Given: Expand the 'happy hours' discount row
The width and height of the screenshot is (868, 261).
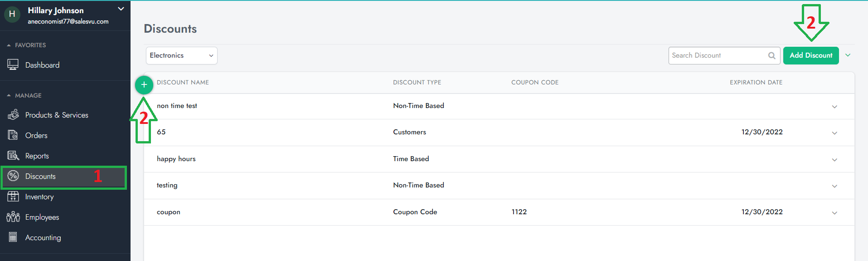Looking at the screenshot, I should click(834, 160).
